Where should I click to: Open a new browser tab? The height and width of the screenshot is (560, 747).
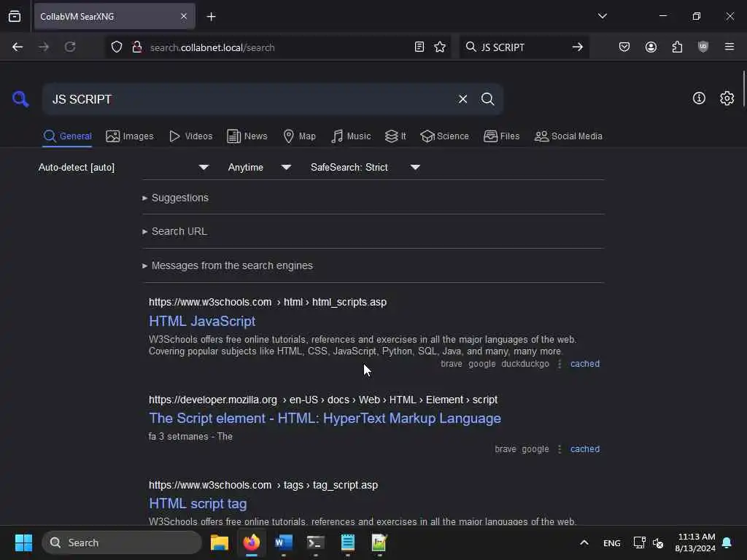211,17
